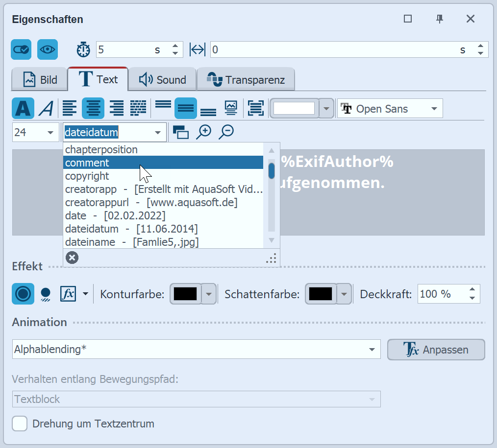Align text to the right

(116, 108)
